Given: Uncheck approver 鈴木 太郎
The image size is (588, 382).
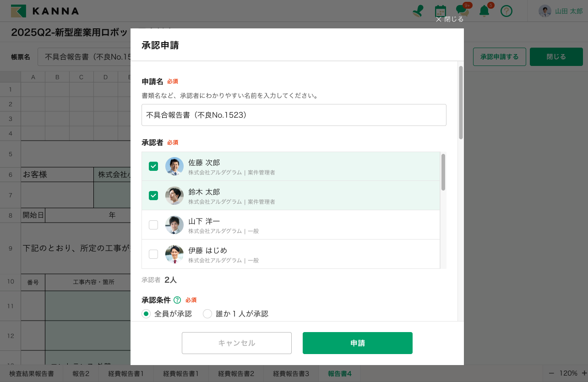Looking at the screenshot, I should 153,196.
